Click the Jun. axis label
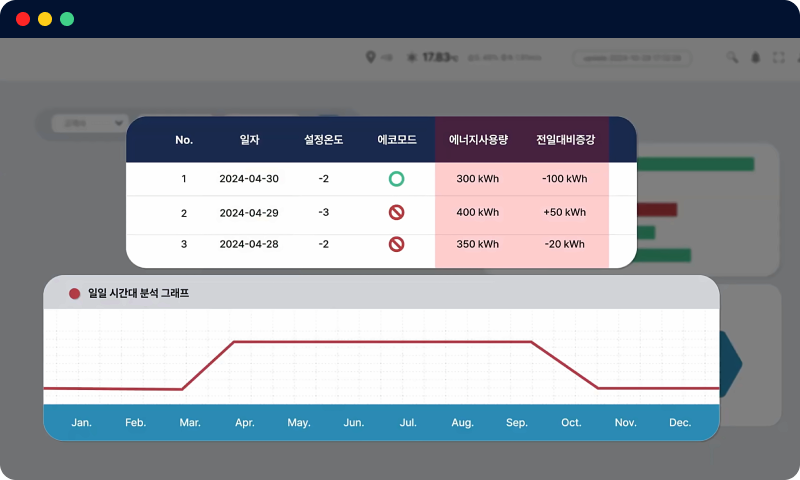The height and width of the screenshot is (480, 800). pos(354,423)
